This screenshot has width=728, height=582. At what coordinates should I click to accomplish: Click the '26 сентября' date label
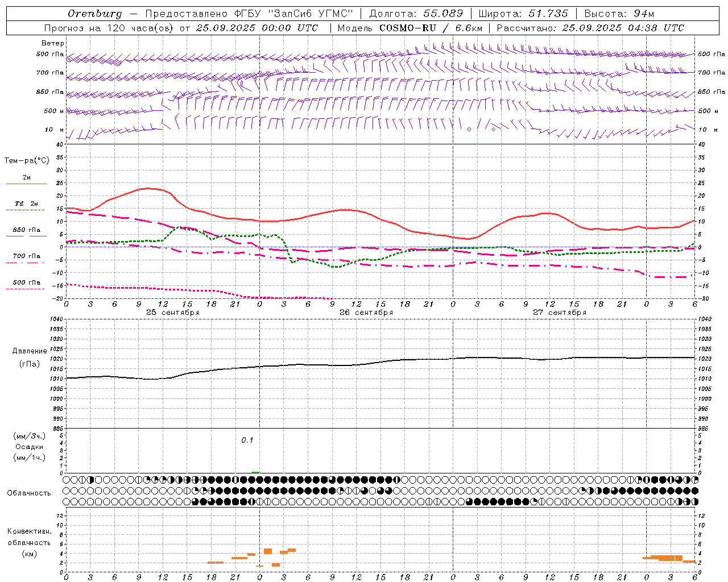[x=366, y=313]
